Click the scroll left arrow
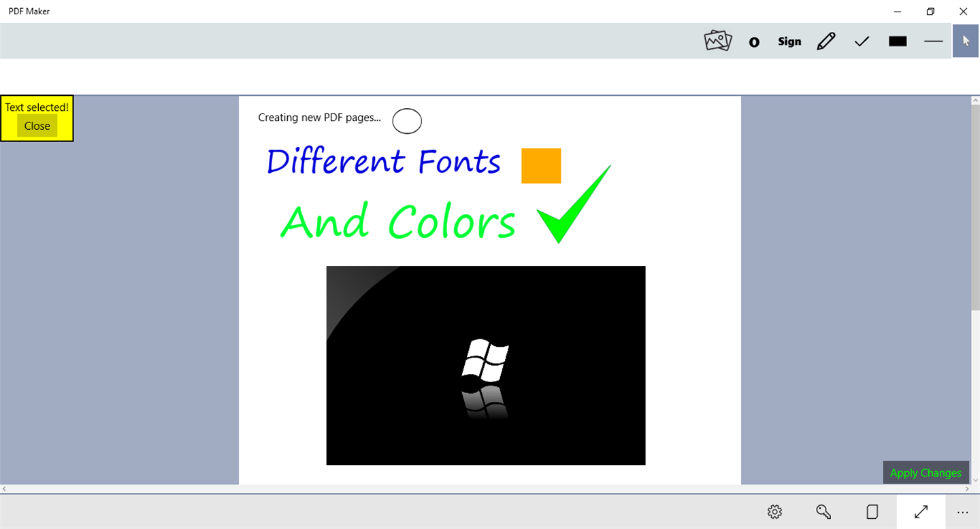Screen dimensions: 980x529 (x=4, y=489)
